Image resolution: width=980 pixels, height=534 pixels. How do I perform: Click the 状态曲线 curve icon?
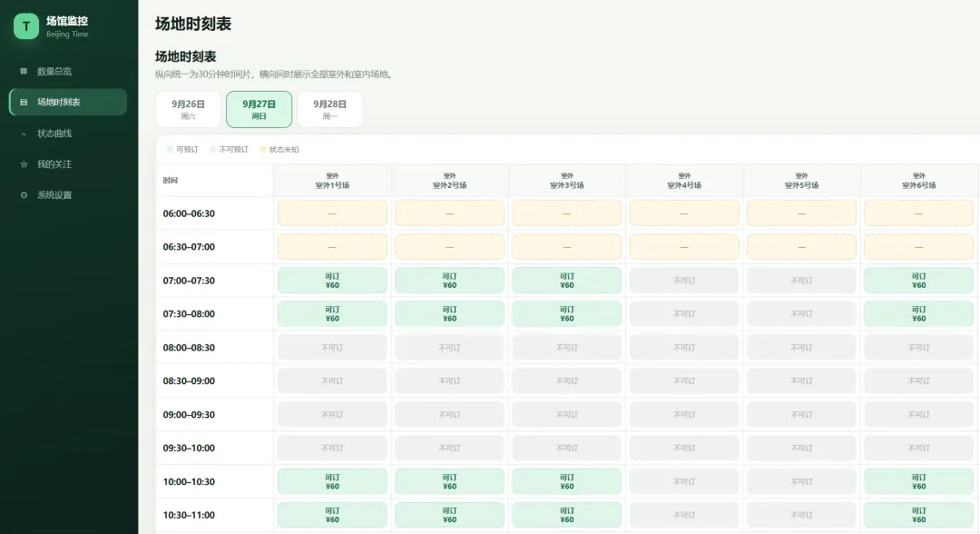click(24, 133)
